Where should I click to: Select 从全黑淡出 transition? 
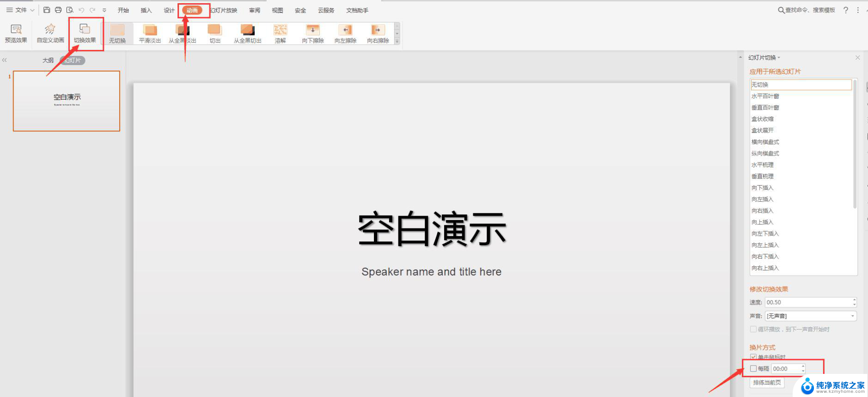183,34
